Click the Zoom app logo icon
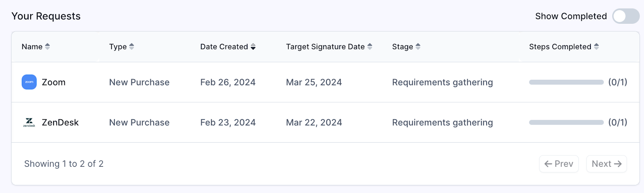This screenshot has width=644, height=193. pyautogui.click(x=29, y=82)
